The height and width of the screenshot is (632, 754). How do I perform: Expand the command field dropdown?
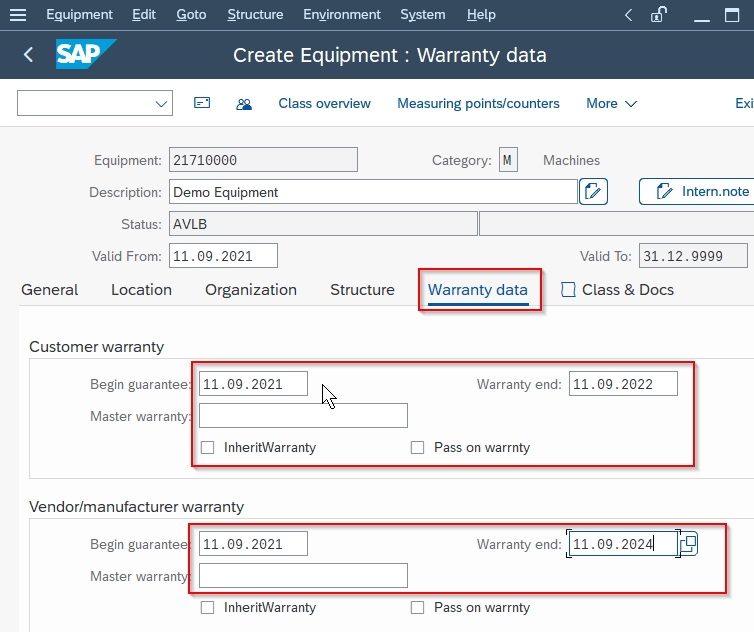point(161,103)
